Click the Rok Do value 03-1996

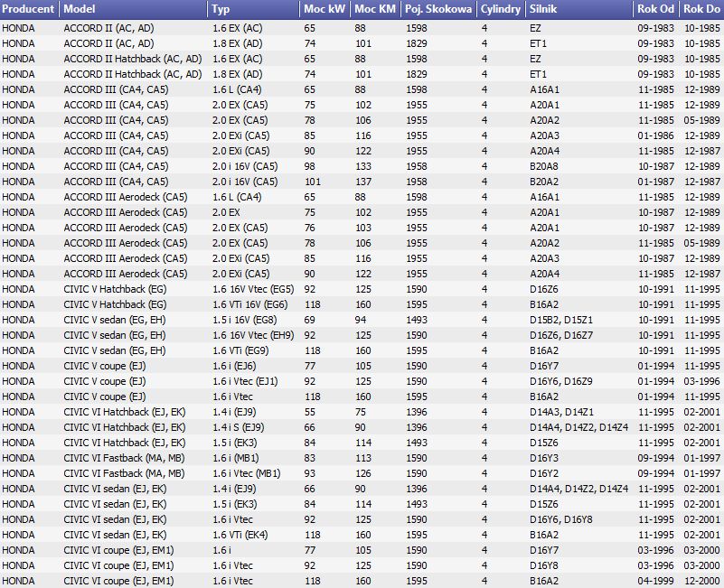tap(701, 381)
